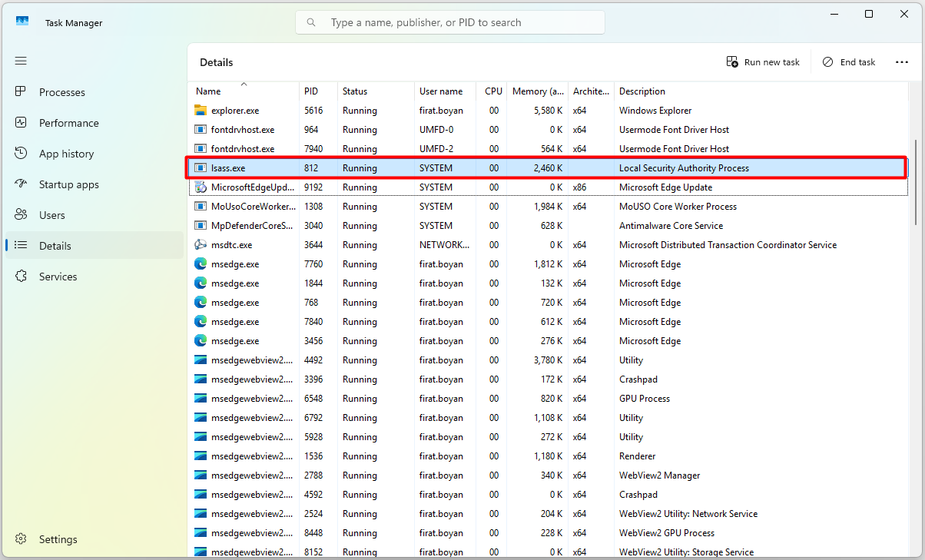
Task: Click 'GPU Process' description
Action: coord(645,399)
